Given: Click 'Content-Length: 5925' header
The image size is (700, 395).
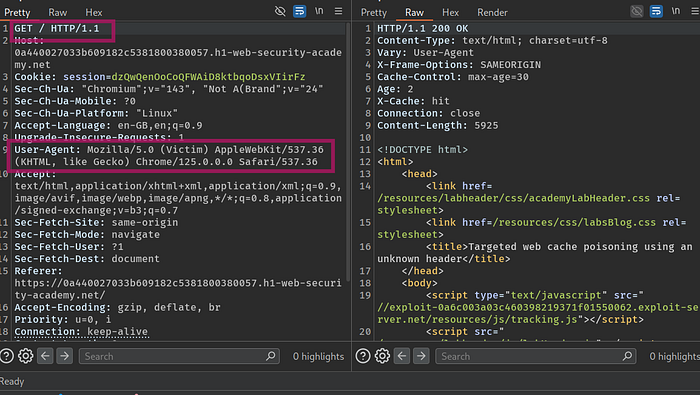Looking at the screenshot, I should pos(438,125).
